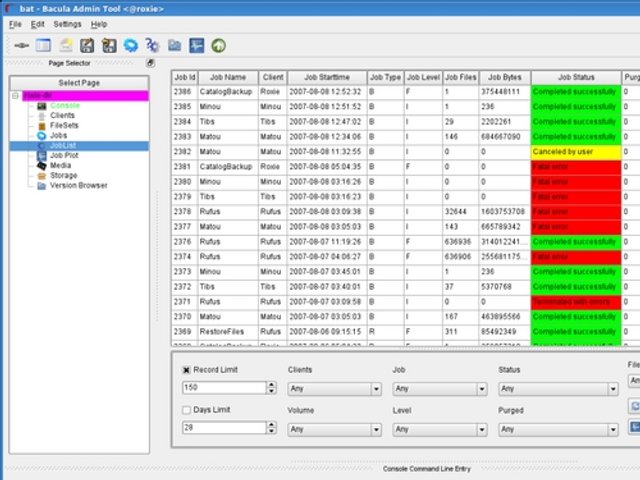
Task: Click the Console Command Line Entry label
Action: [x=427, y=469]
